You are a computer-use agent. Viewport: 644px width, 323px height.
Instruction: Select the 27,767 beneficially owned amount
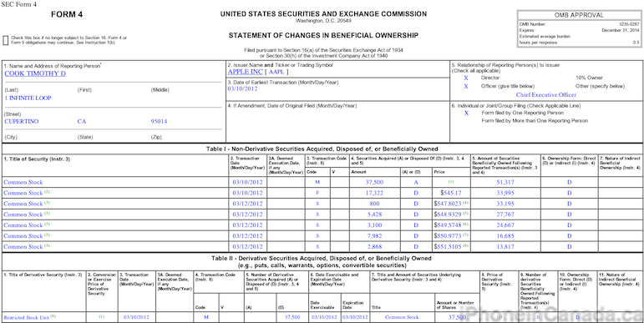pyautogui.click(x=505, y=214)
